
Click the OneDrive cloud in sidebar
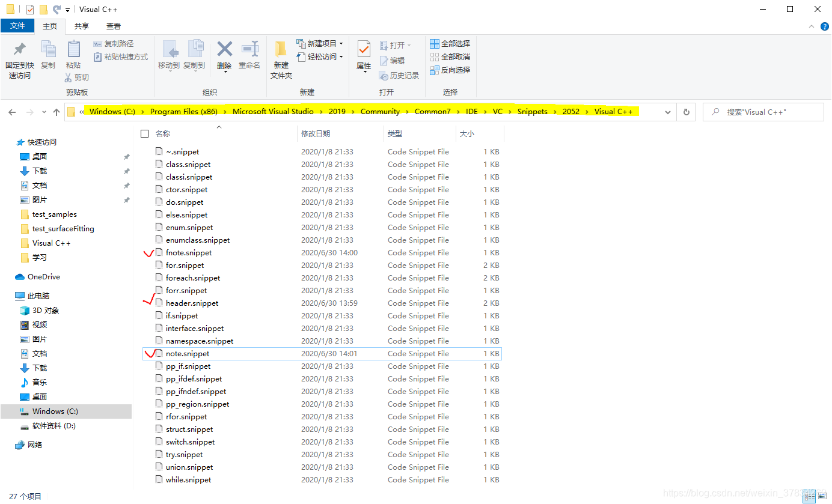20,277
